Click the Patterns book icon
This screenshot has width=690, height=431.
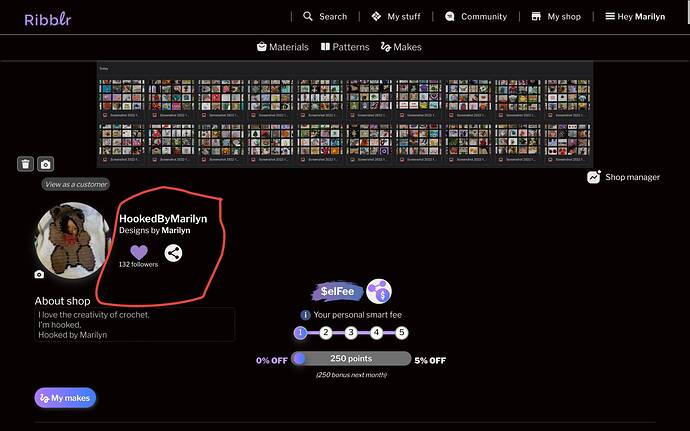325,46
